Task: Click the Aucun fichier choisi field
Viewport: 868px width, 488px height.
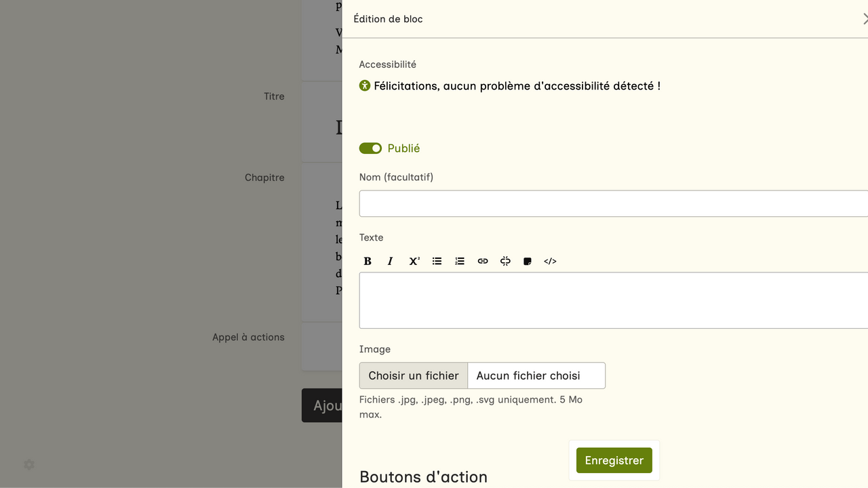Action: (x=536, y=375)
